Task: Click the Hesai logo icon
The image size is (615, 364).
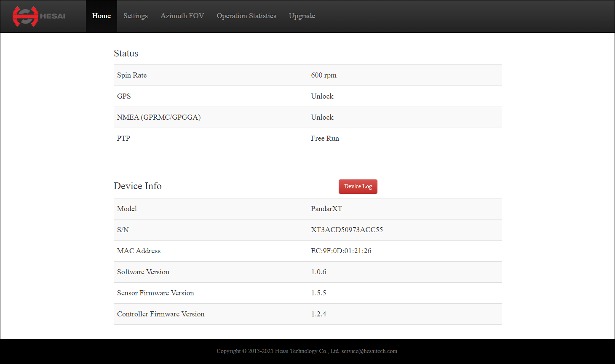Action: [39, 16]
